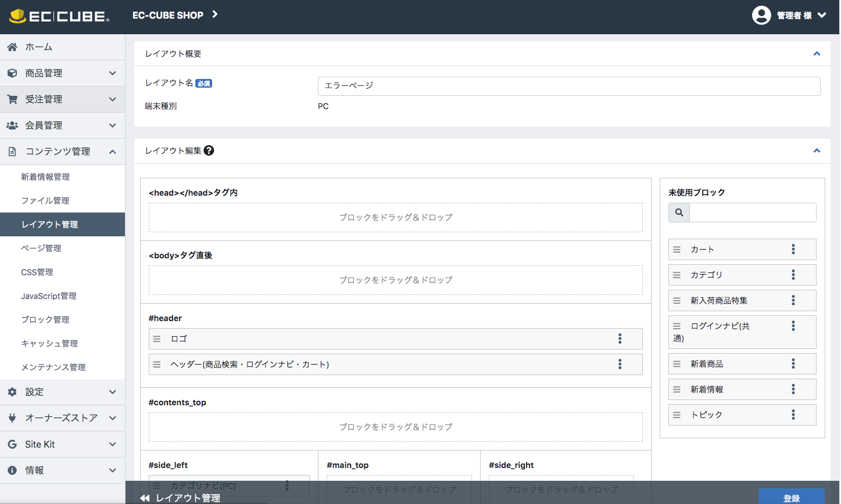This screenshot has height=504, width=841.
Task: Go back via レイアウト管理 link at bottom
Action: pos(181,498)
